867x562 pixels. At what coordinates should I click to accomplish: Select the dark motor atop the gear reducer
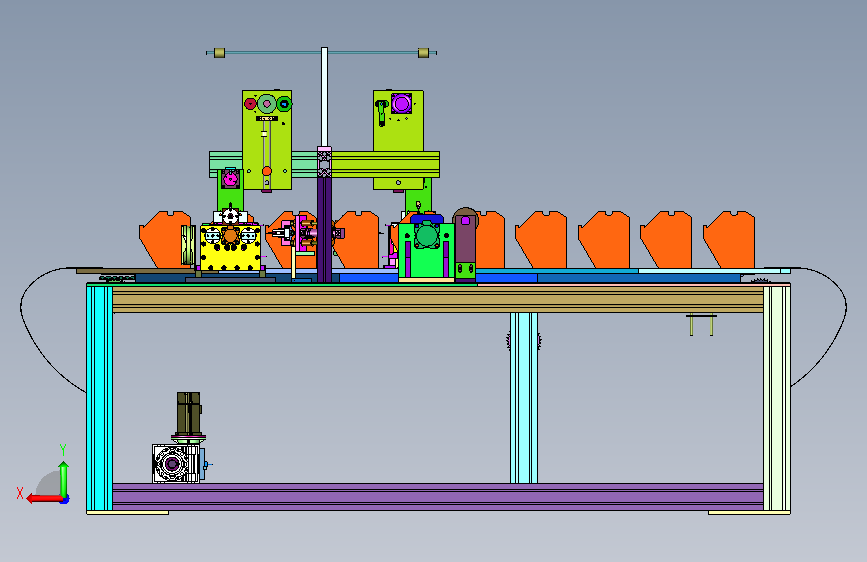point(189,413)
